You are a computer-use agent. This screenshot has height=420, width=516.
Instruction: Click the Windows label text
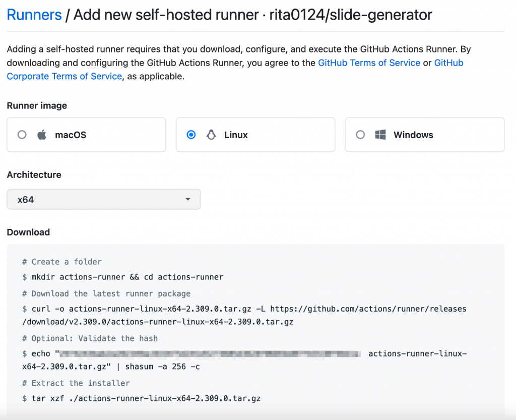[x=413, y=135]
